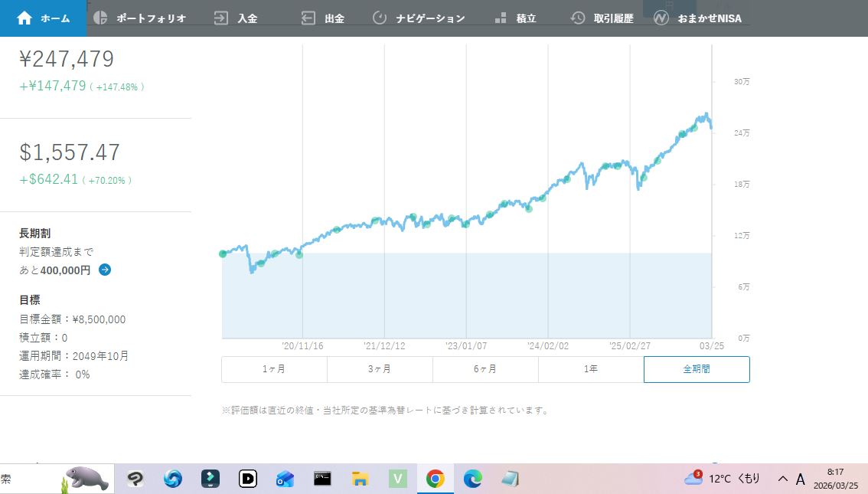Click the ホーム house icon
The image size is (868, 494).
tap(24, 18)
